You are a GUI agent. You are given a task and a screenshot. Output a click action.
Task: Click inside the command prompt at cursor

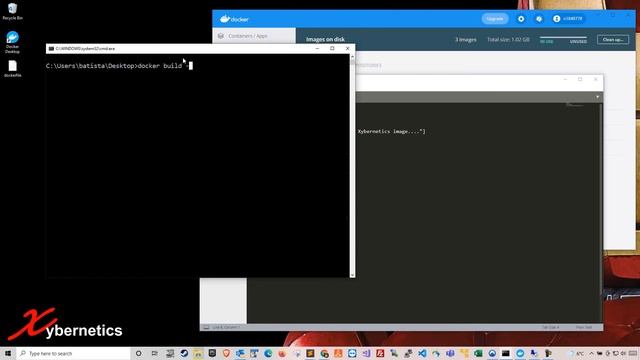[191, 66]
